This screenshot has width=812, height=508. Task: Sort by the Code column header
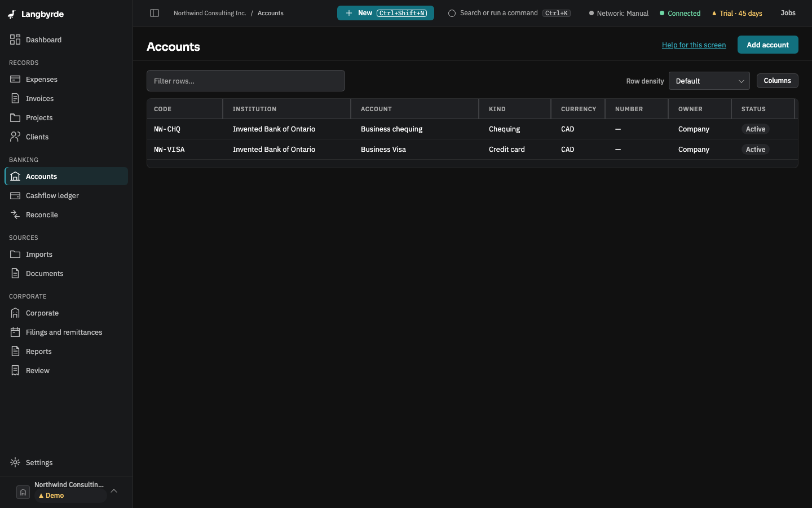pyautogui.click(x=185, y=109)
